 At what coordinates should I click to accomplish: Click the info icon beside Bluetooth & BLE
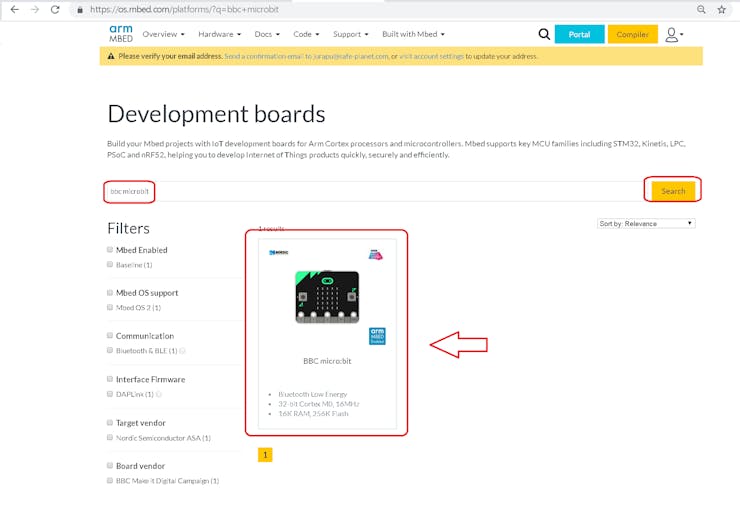click(x=183, y=351)
